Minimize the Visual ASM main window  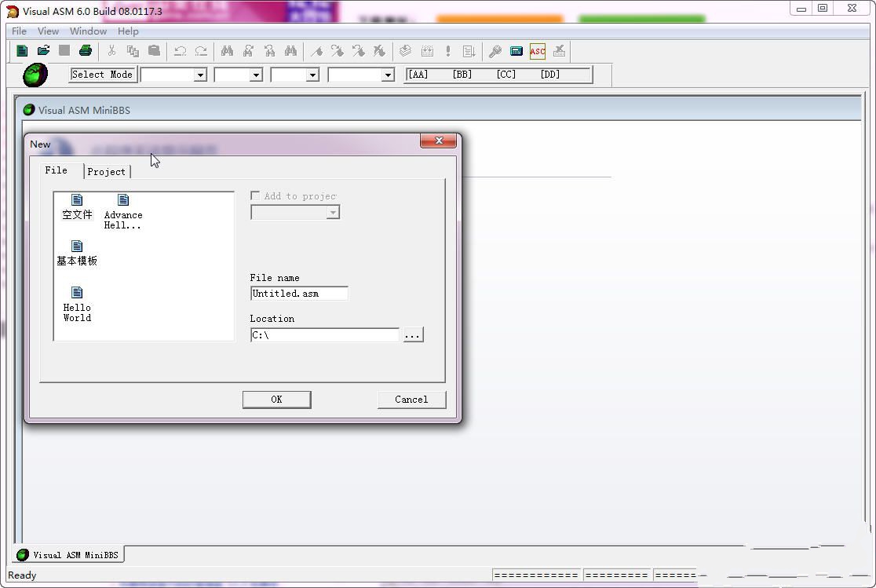pos(801,9)
